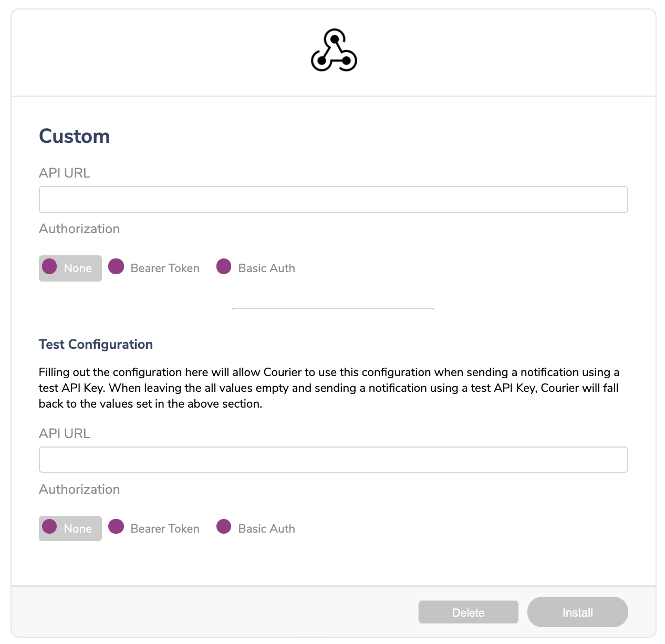Click the Delete button

click(469, 612)
